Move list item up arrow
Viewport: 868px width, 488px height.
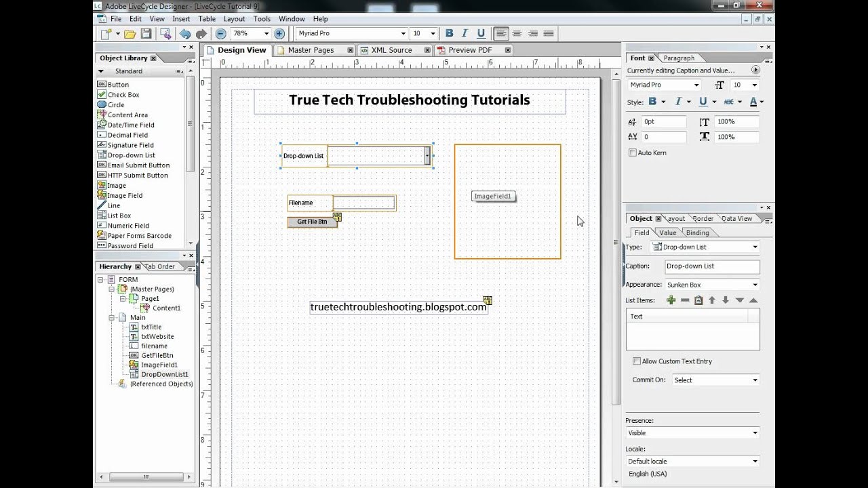712,300
